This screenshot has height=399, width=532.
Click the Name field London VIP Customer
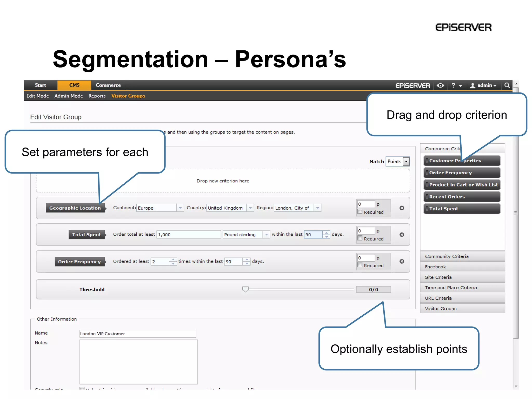[x=138, y=334]
